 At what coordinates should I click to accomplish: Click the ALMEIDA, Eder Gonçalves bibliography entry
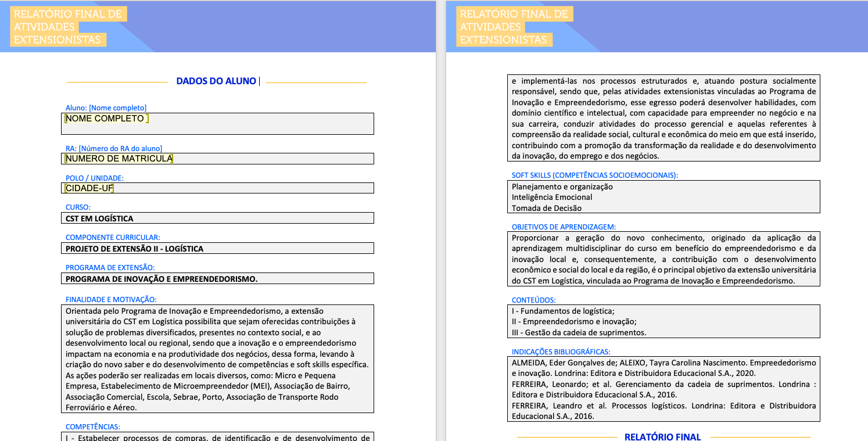coord(663,367)
